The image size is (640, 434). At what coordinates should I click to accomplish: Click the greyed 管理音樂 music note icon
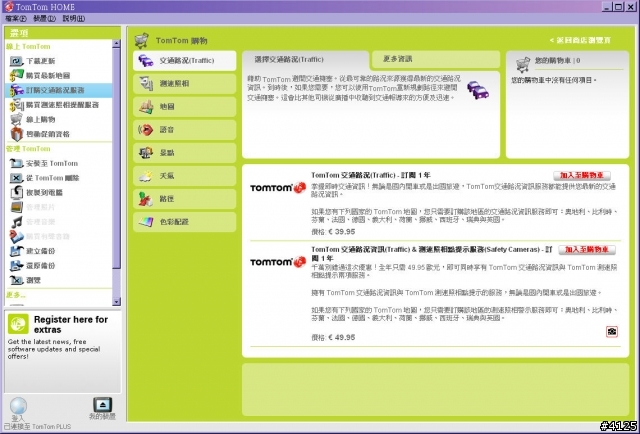[16, 222]
